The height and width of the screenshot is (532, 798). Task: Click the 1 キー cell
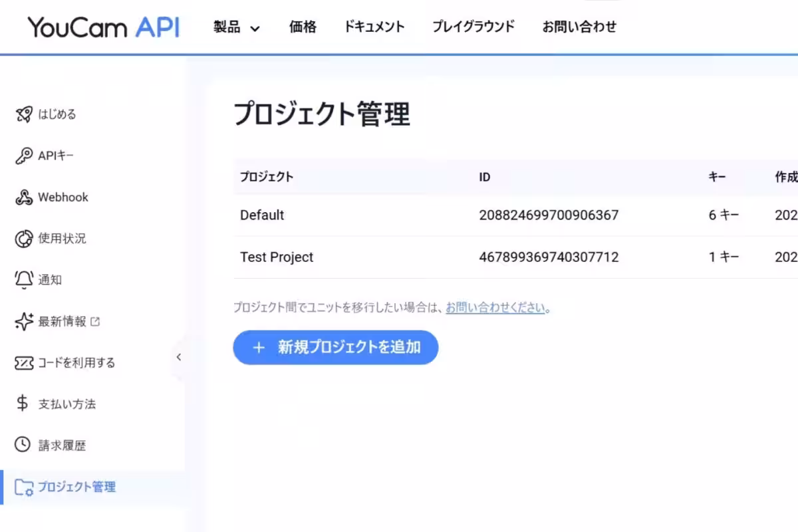[x=724, y=257]
